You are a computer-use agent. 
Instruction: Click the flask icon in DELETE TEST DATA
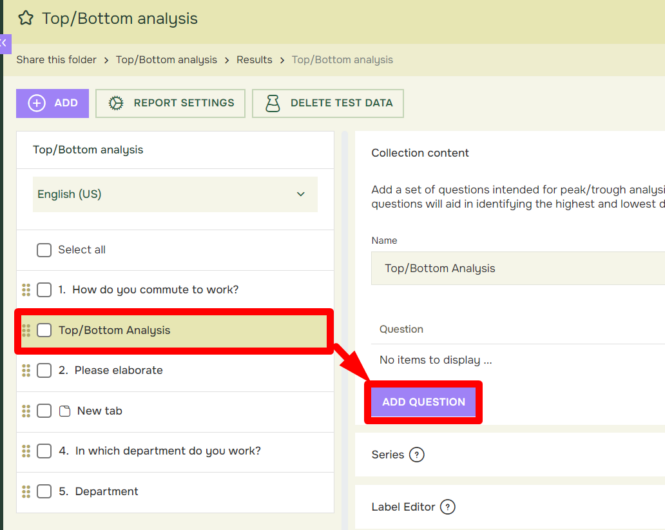(x=273, y=103)
